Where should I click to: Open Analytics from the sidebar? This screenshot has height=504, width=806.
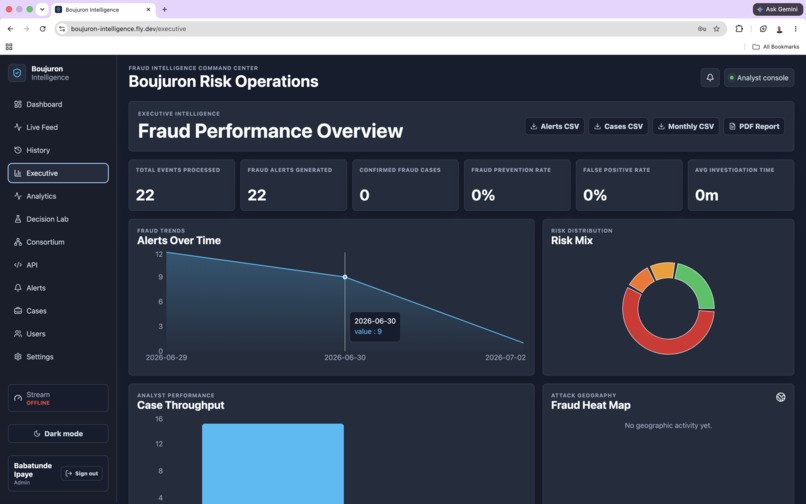pos(58,196)
